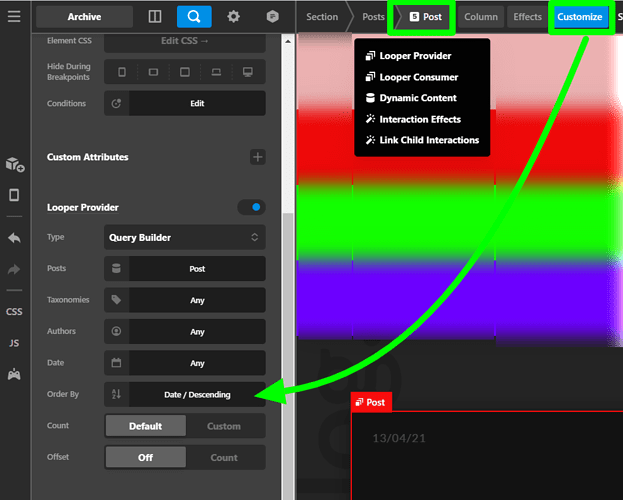
Task: Set Count to Default
Action: (x=145, y=426)
